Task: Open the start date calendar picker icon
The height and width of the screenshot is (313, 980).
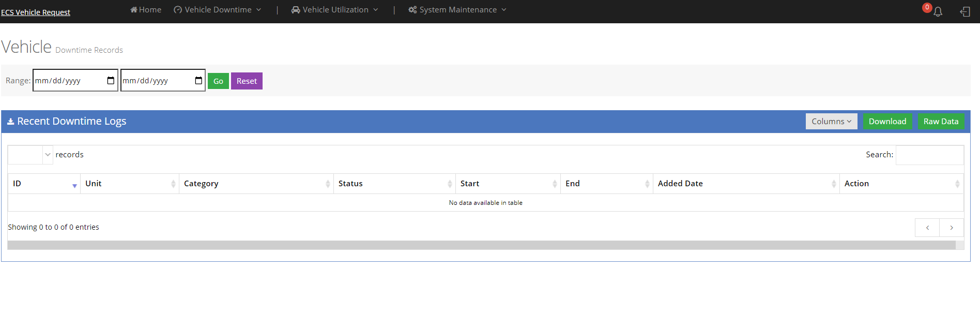Action: (111, 81)
